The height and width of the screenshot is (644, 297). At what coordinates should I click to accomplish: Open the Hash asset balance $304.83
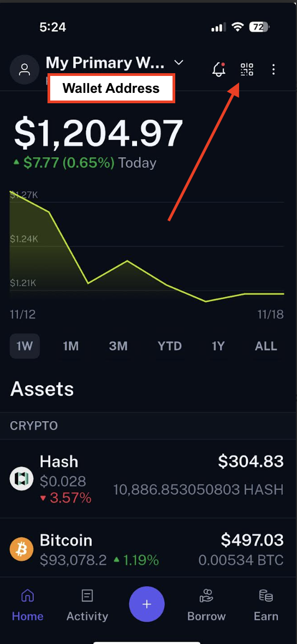pyautogui.click(x=251, y=461)
